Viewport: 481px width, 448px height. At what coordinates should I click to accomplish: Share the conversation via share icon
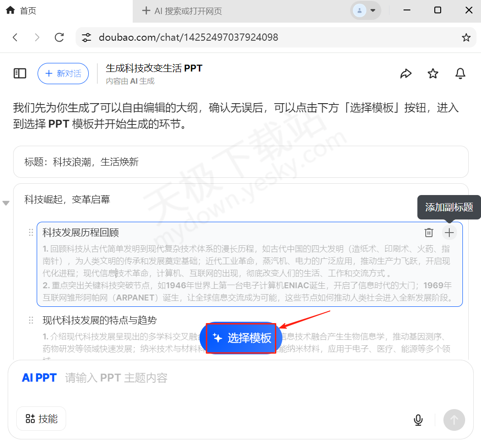point(406,73)
